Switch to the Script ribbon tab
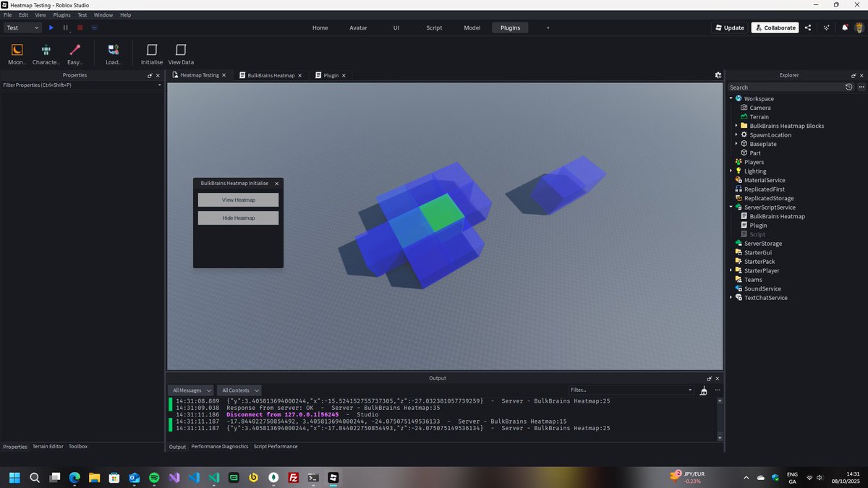Viewport: 868px width, 488px height. (434, 27)
